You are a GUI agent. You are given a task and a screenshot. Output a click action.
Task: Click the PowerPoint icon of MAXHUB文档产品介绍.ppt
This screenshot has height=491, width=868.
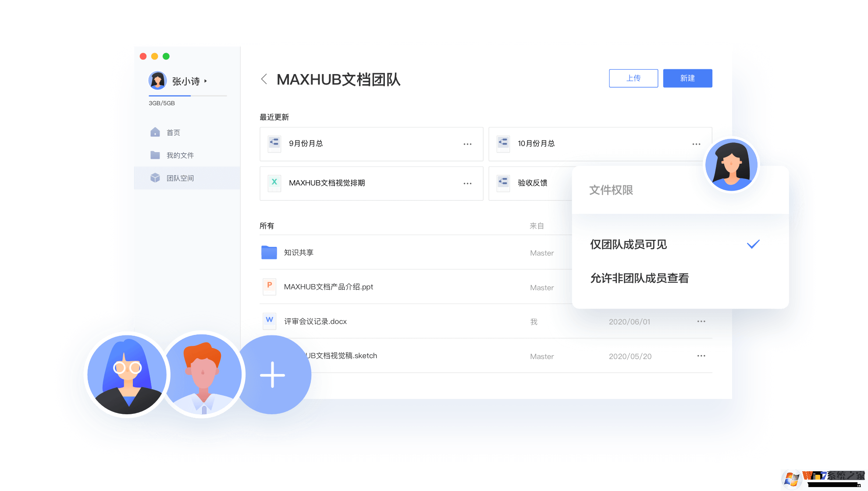(269, 286)
